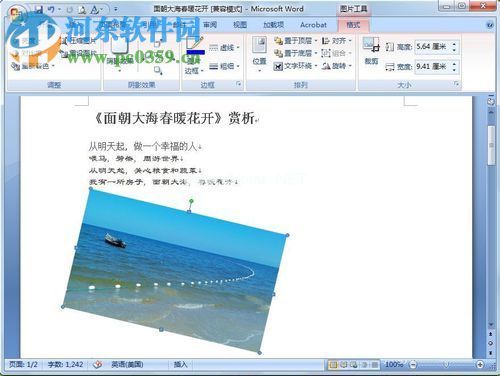
Task: Open the 边框 group dialog launcher
Action: pyautogui.click(x=238, y=84)
